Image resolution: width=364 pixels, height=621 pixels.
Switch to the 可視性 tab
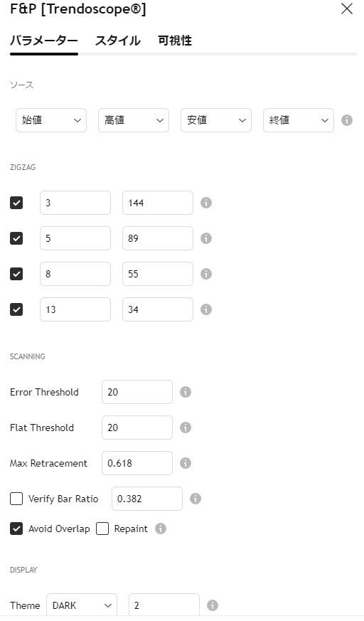click(x=175, y=41)
